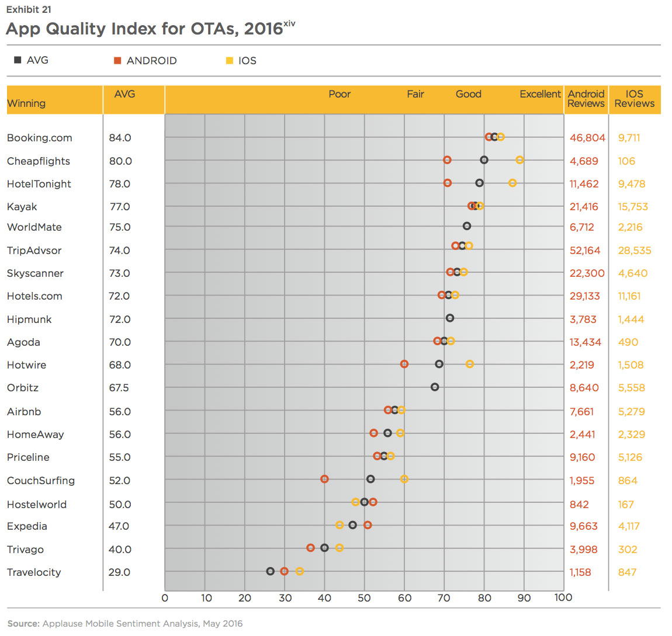The image size is (672, 636).
Task: Click Skyscanner Android reviews 22,300
Action: point(587,273)
